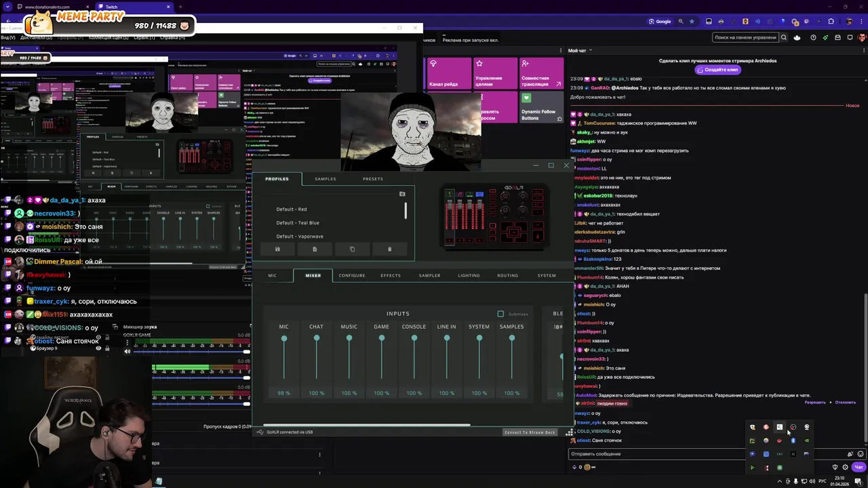Click the Bluetooth icon in tray popup
868x488 pixels.
tap(793, 441)
